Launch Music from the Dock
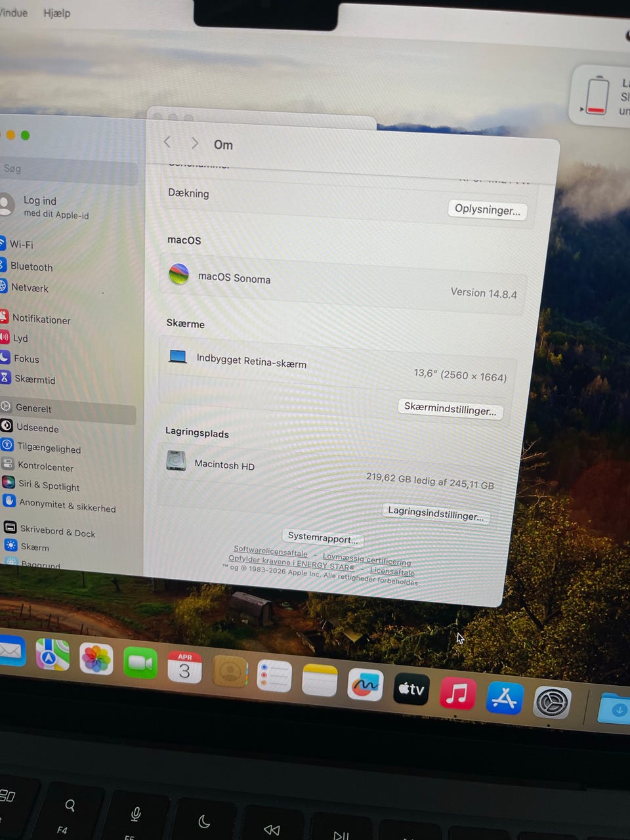The width and height of the screenshot is (630, 840). (457, 694)
